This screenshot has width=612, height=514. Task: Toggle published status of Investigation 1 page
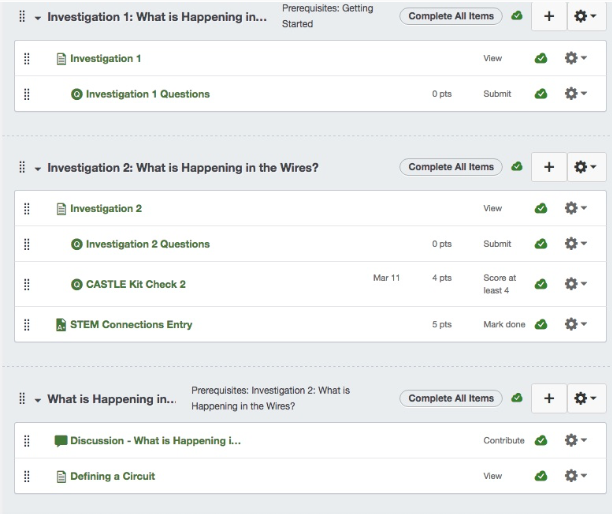coord(541,59)
